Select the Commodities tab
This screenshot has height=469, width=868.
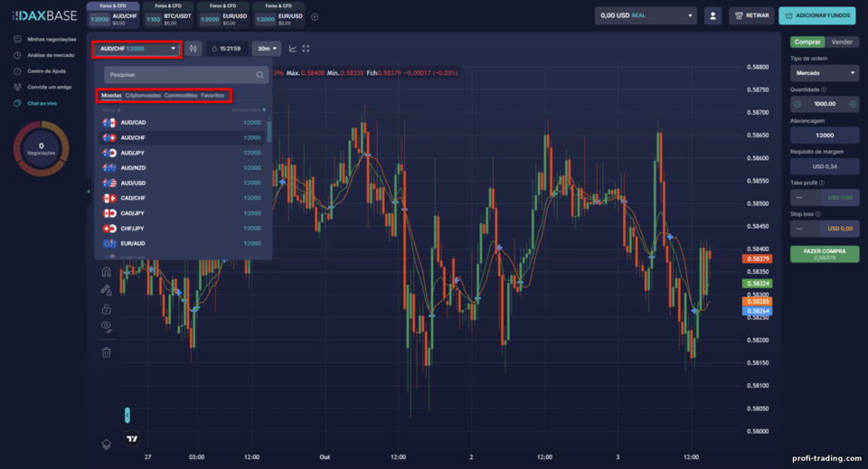point(181,95)
